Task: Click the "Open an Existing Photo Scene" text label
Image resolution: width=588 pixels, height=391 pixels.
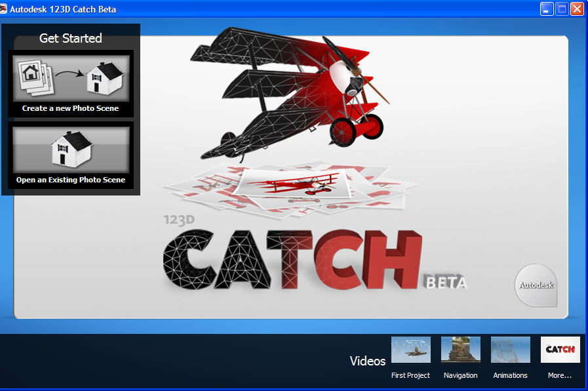Action: 71,180
